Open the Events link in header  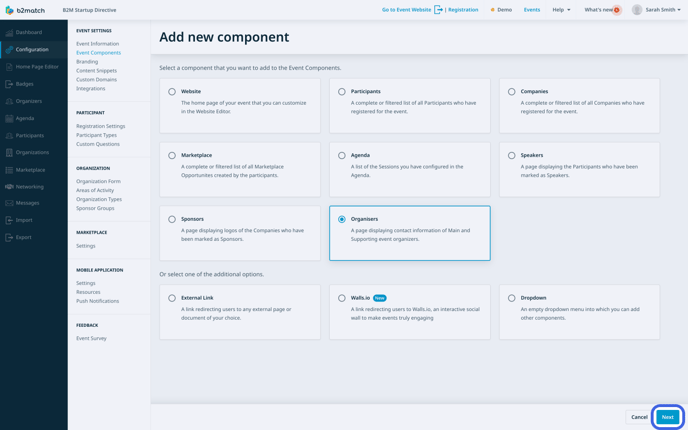pos(532,10)
